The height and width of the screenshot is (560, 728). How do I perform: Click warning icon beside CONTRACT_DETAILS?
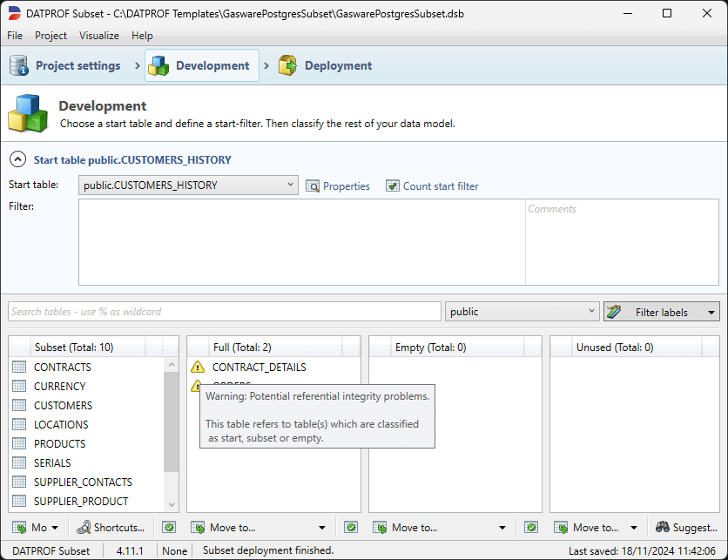198,368
